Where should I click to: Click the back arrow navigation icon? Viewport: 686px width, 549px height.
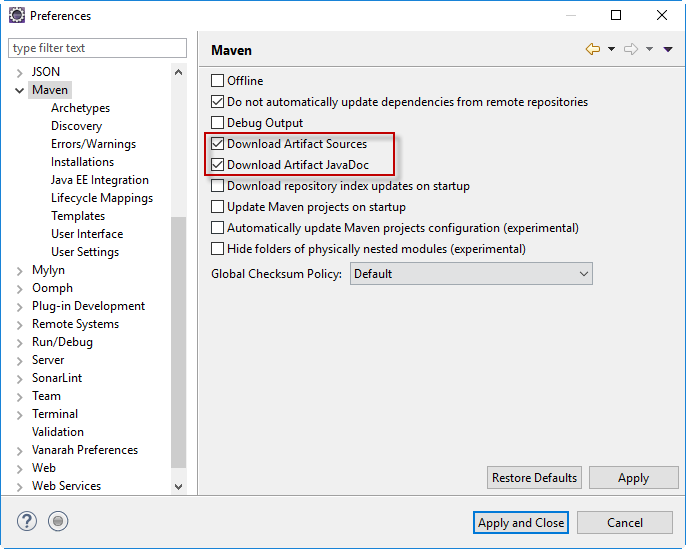(593, 49)
